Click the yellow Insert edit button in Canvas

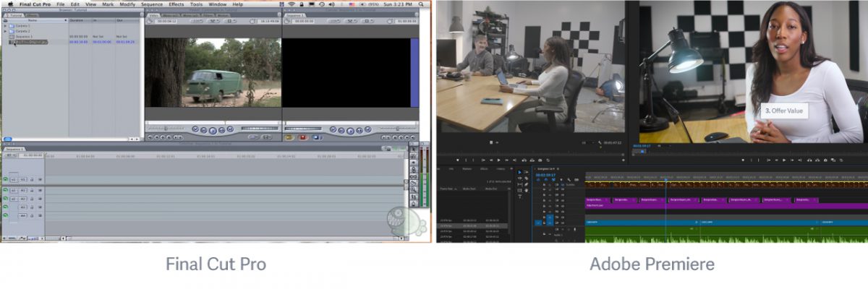coord(289,137)
